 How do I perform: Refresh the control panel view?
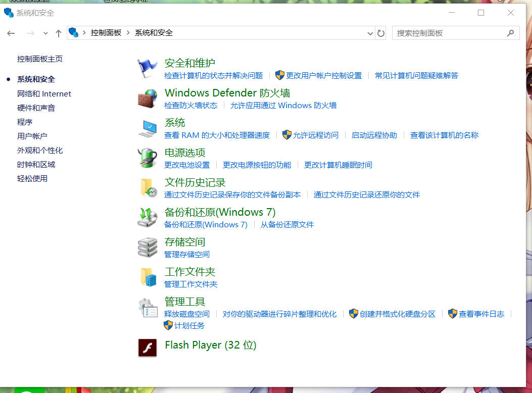(x=380, y=33)
